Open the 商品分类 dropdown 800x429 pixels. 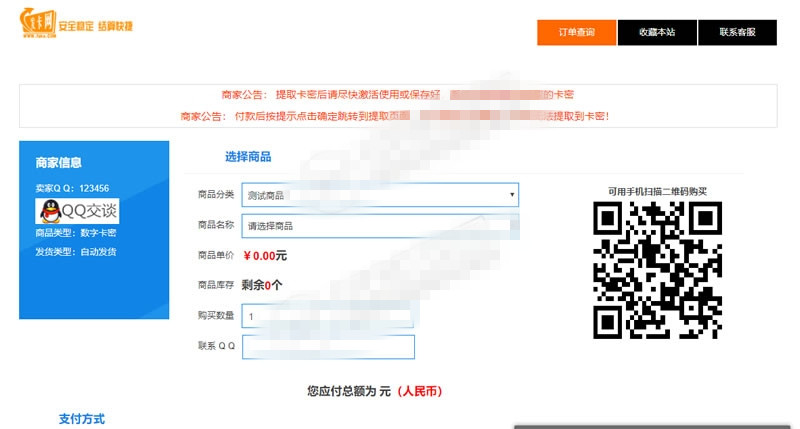(380, 195)
